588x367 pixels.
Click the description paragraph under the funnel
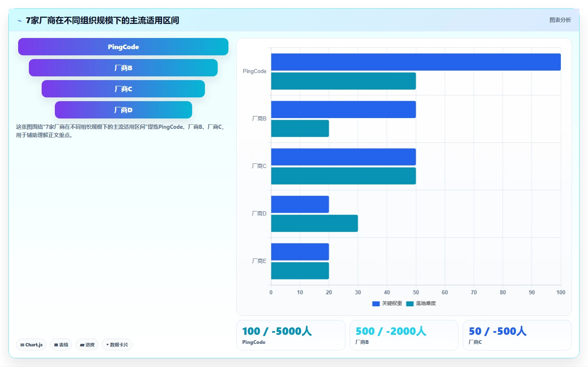[120, 131]
